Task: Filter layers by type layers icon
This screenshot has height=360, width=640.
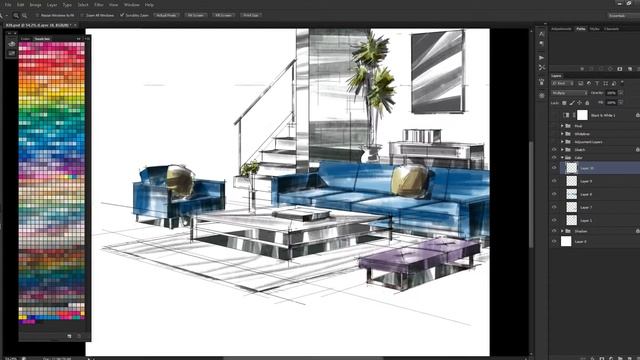Action: coord(597,83)
